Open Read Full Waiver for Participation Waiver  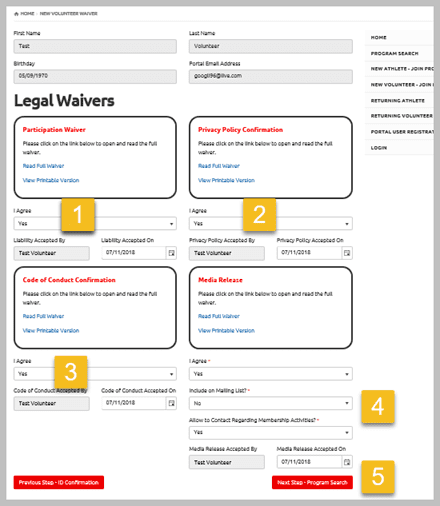43,166
